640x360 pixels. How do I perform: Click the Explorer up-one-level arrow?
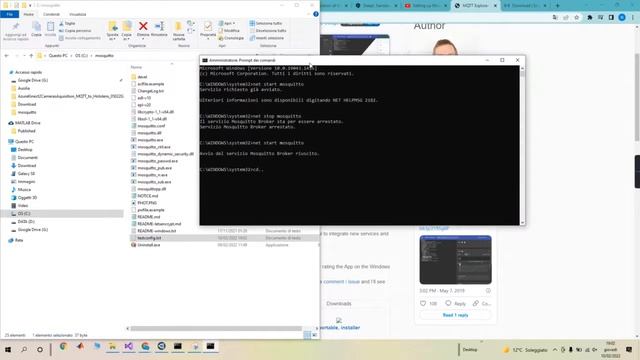(31, 56)
